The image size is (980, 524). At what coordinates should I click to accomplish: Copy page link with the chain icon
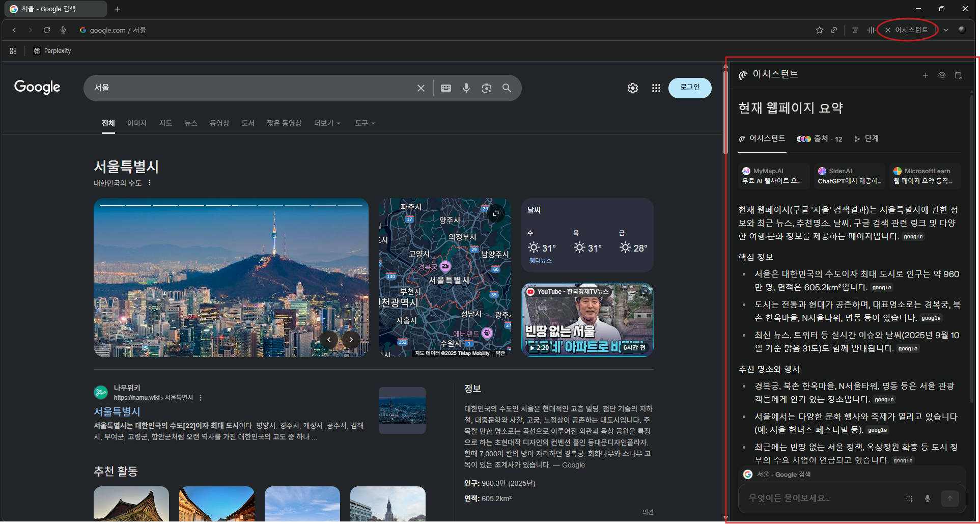point(834,30)
